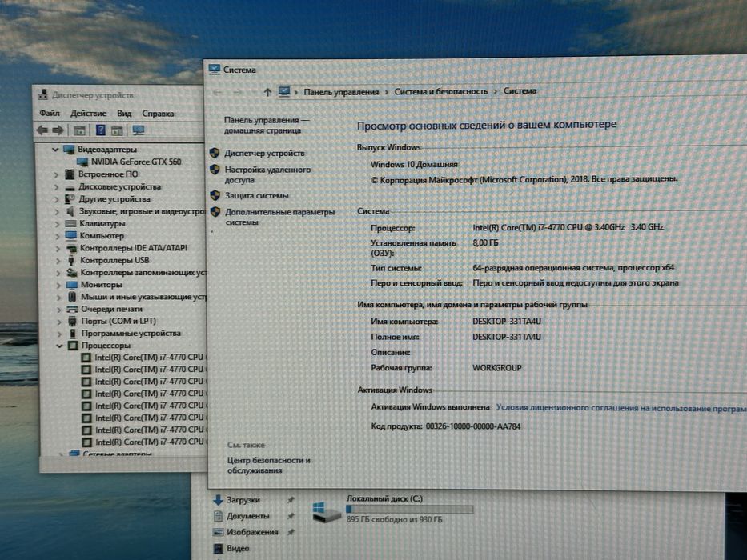Open Загрузки in the Explorer quick access

coord(243,500)
